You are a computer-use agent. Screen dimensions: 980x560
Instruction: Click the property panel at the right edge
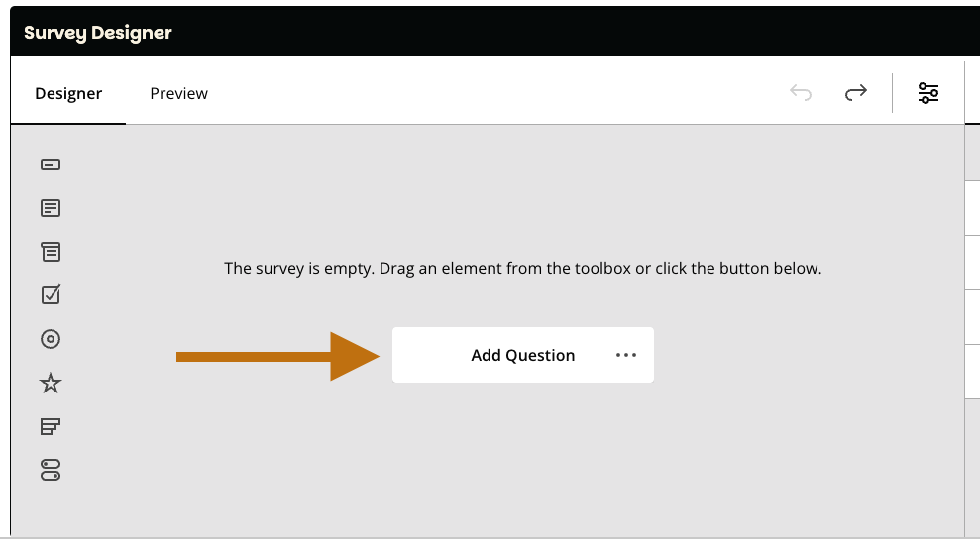pos(972,317)
